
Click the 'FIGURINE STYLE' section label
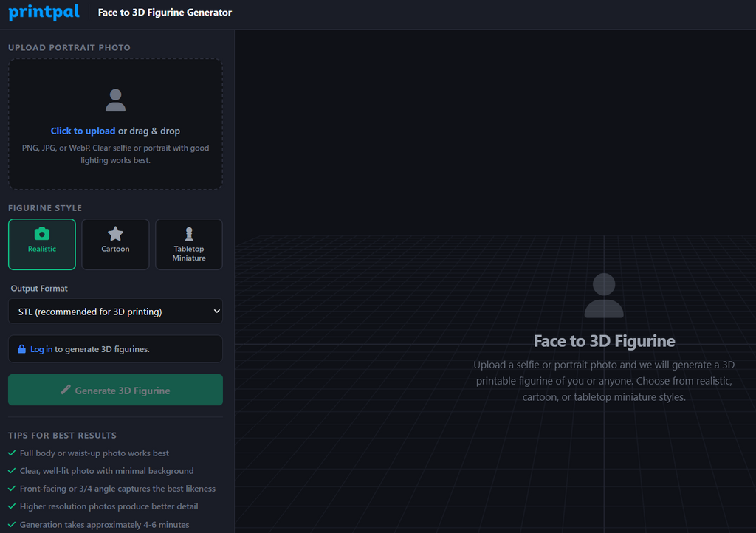pyautogui.click(x=45, y=208)
